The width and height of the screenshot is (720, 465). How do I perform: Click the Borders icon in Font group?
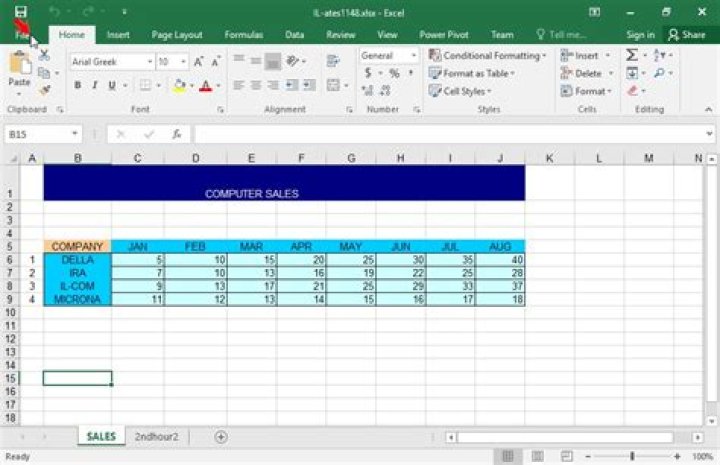(x=145, y=85)
